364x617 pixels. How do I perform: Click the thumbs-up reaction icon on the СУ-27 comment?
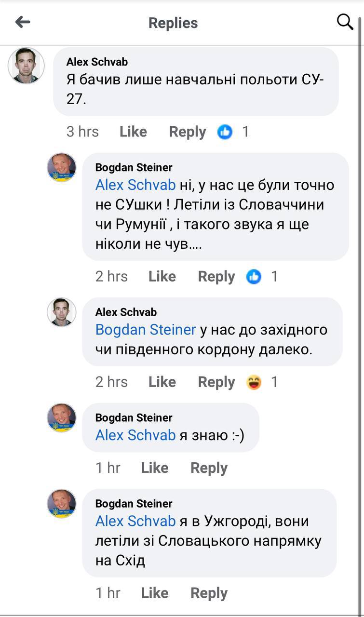pyautogui.click(x=225, y=132)
